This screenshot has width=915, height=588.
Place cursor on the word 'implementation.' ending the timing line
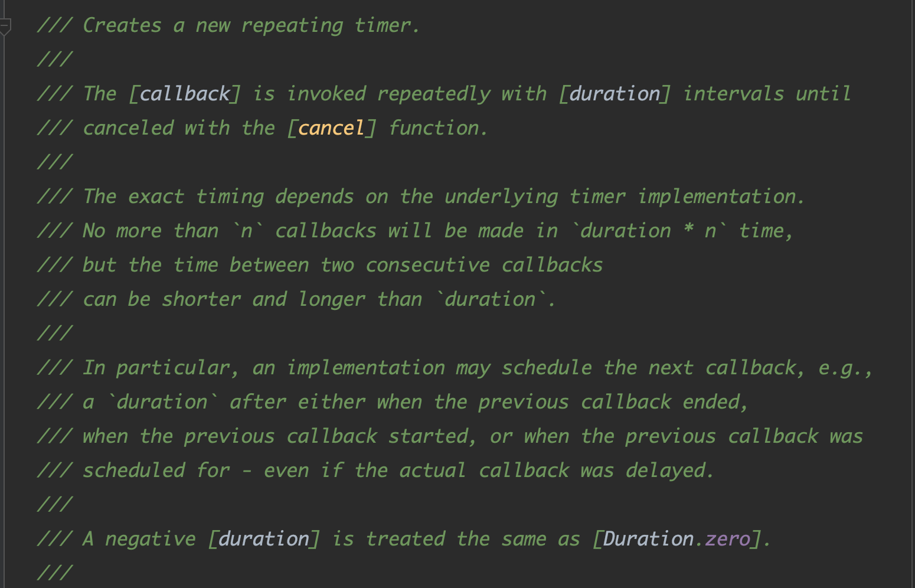click(721, 197)
